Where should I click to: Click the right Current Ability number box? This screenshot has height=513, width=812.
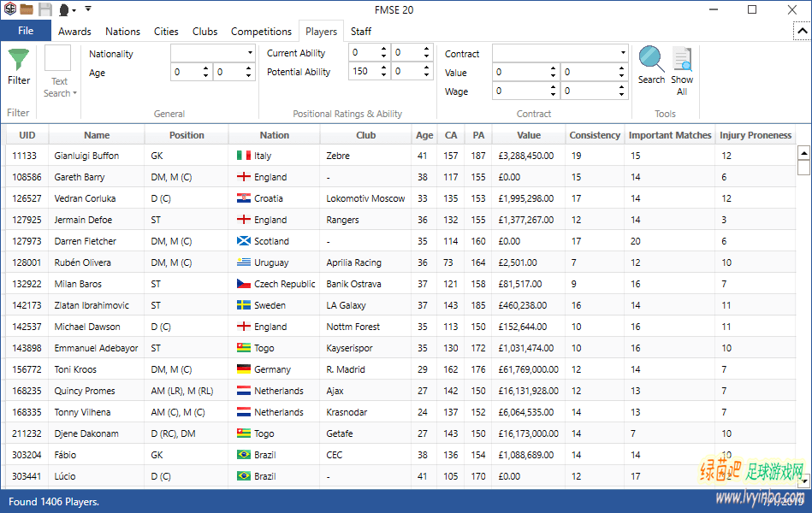click(412, 52)
